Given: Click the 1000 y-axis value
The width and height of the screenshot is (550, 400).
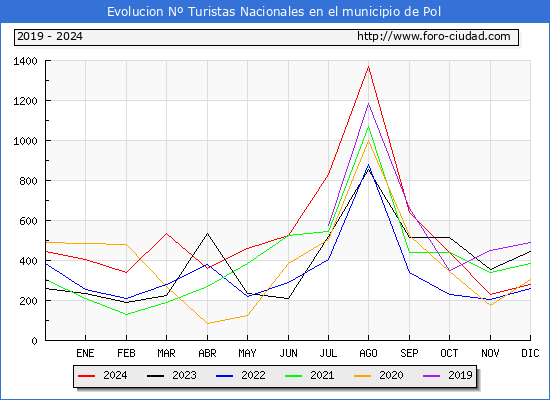Looking at the screenshot, I should 25,141.
